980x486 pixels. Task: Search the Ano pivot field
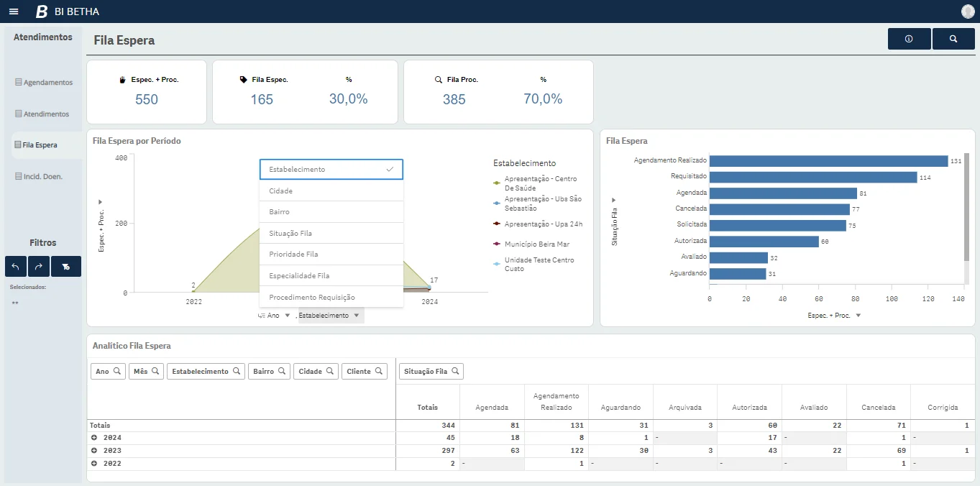point(117,372)
